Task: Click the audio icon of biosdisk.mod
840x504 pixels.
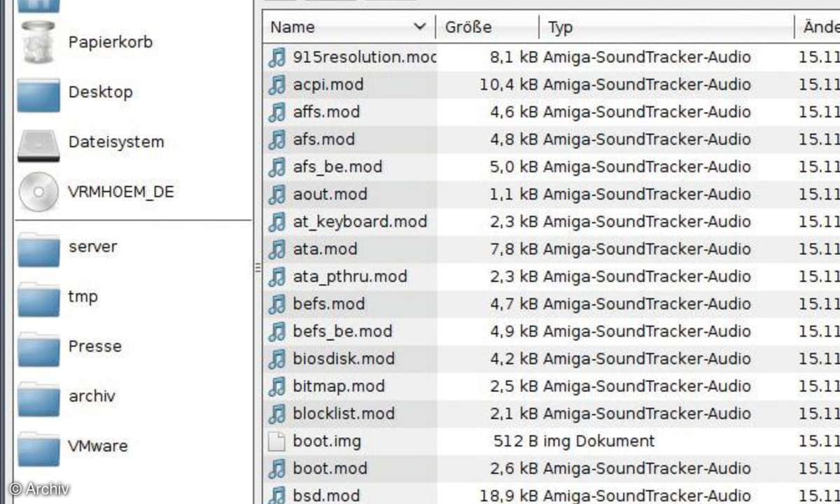Action: click(277, 359)
